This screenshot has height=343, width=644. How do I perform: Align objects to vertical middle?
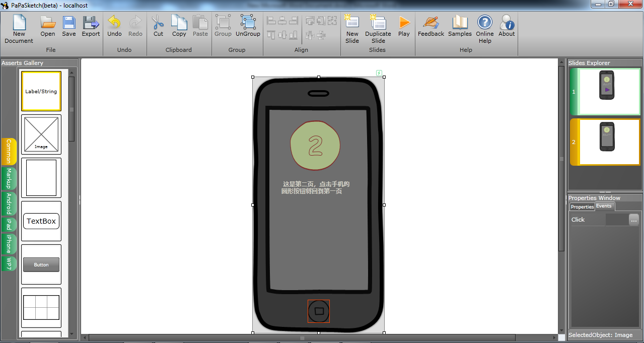[x=282, y=35]
